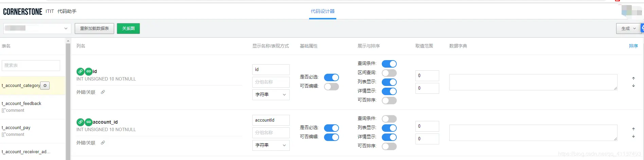This screenshot has height=160, width=644.
Task: Click the first green link icon beside id
Action: (80, 71)
